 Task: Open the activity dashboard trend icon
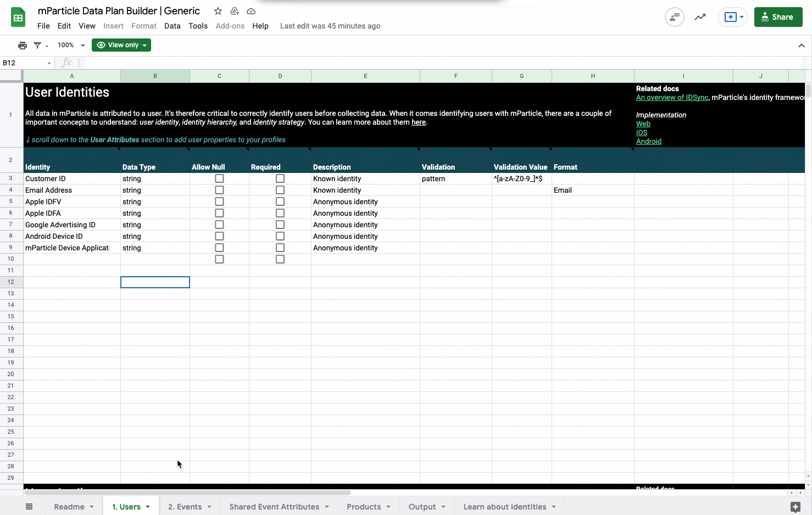[700, 17]
